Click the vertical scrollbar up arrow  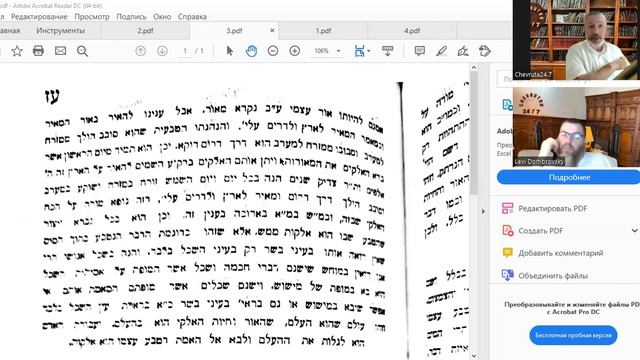pos(474,68)
